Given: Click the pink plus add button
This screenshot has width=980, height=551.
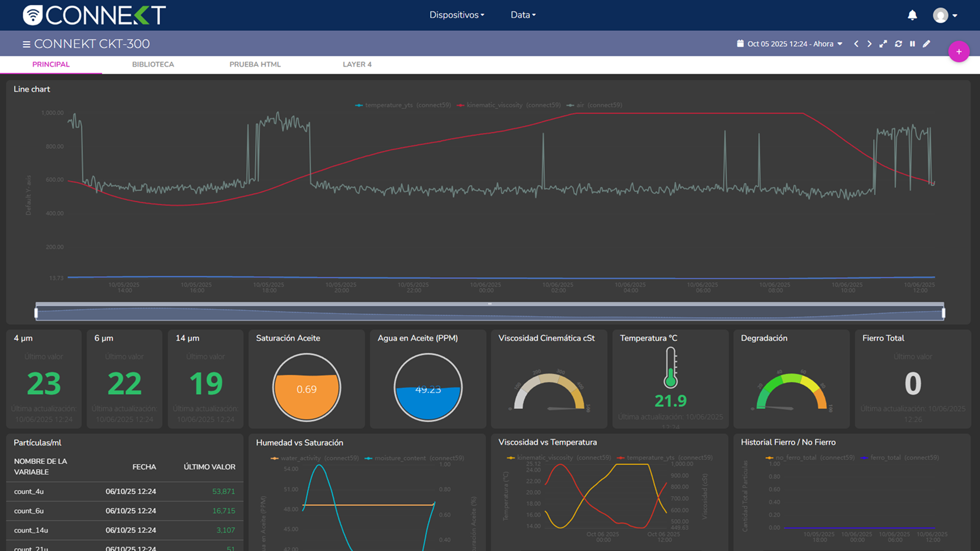Looking at the screenshot, I should pyautogui.click(x=959, y=52).
